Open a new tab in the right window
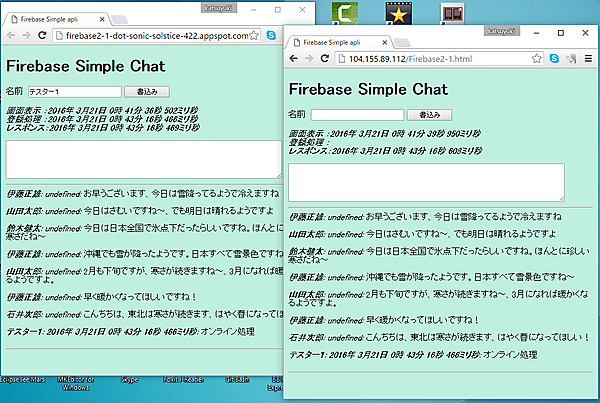This screenshot has height=403, width=600. (x=403, y=42)
